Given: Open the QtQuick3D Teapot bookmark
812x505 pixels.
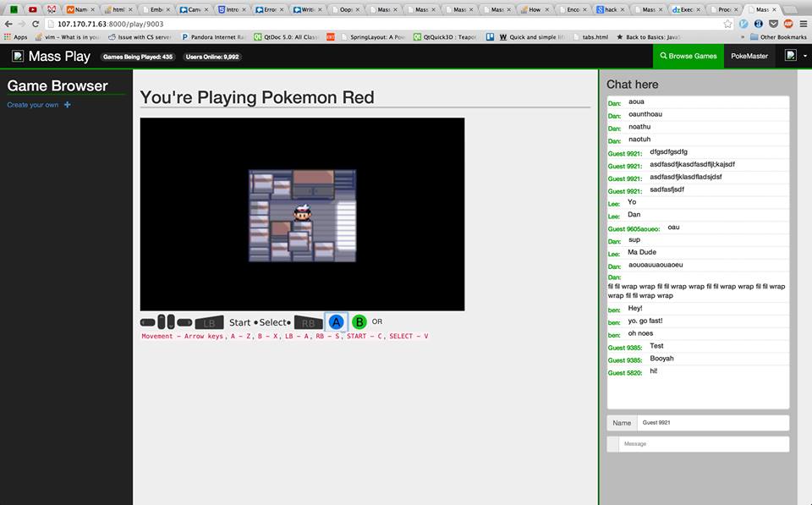Looking at the screenshot, I should 444,37.
